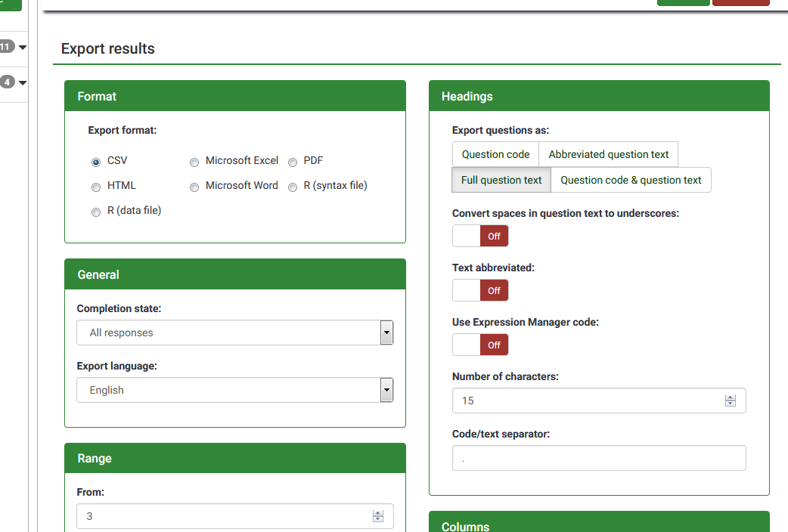Select Question code & question text
Screen dimensions: 788x532
pos(631,180)
